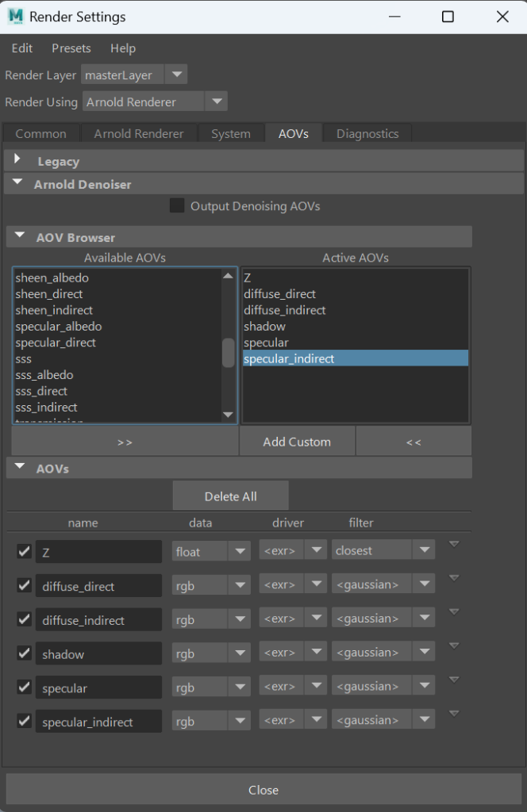527x812 pixels.
Task: Select diffuse_indirect in Active AOVs list
Action: click(355, 310)
